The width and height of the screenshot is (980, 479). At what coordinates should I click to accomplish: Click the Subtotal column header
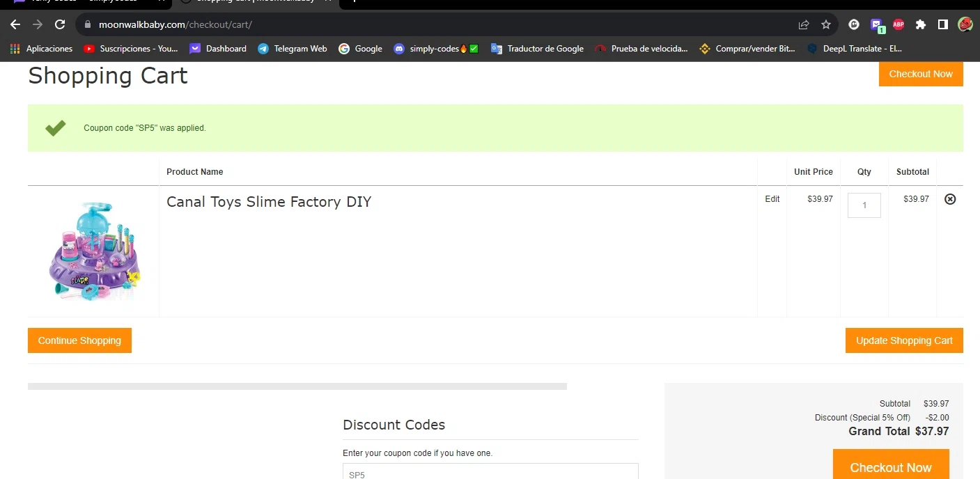coord(913,172)
